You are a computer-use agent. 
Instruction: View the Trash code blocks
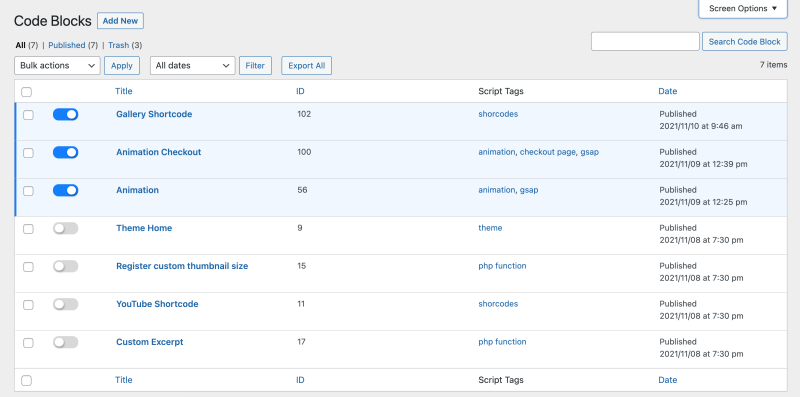point(118,45)
